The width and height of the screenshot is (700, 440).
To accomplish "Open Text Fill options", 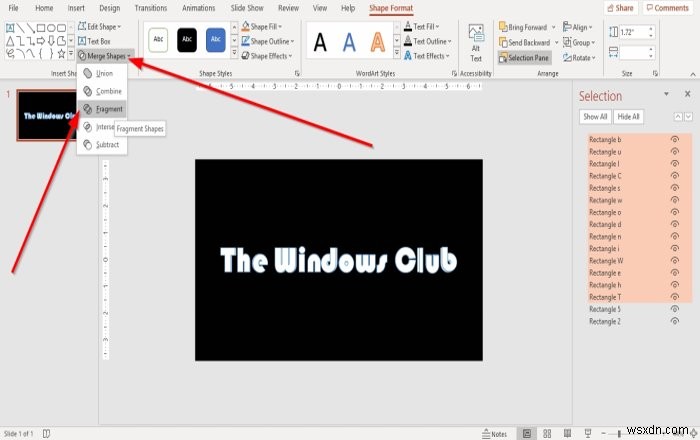I will coord(421,27).
